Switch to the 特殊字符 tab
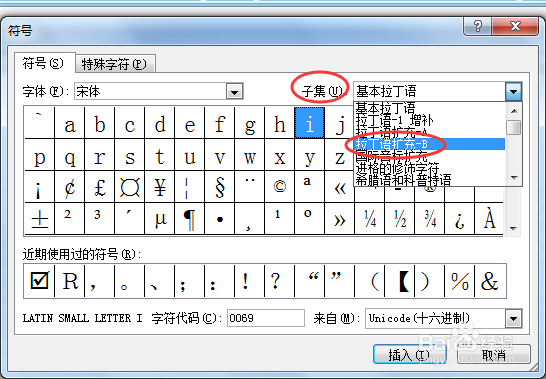 pos(115,64)
